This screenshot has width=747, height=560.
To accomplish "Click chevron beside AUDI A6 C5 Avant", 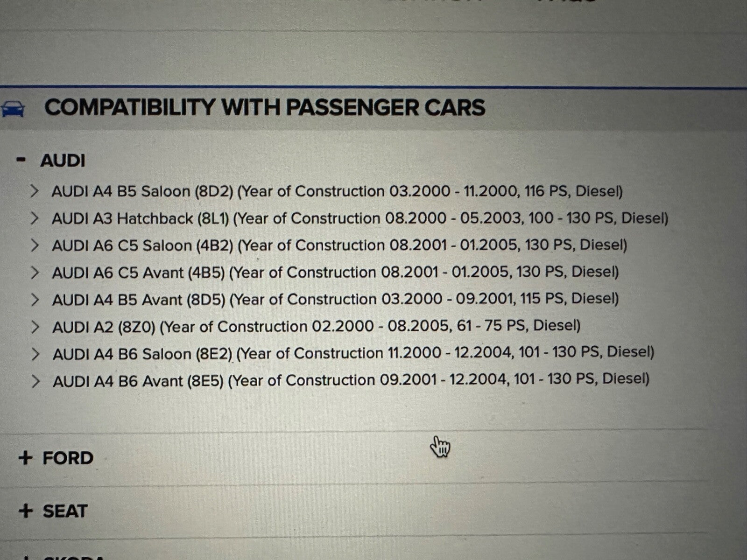I will [x=35, y=272].
